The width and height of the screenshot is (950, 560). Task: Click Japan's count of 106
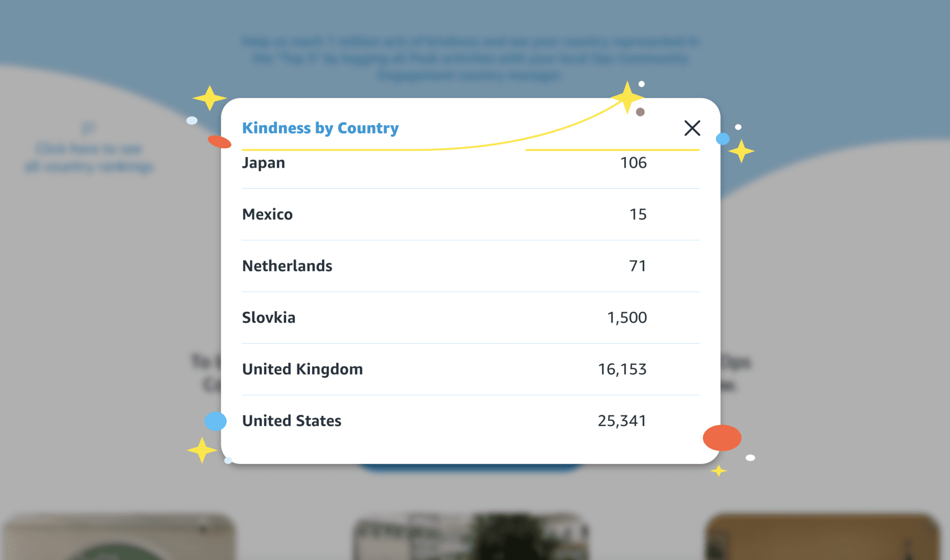point(633,163)
